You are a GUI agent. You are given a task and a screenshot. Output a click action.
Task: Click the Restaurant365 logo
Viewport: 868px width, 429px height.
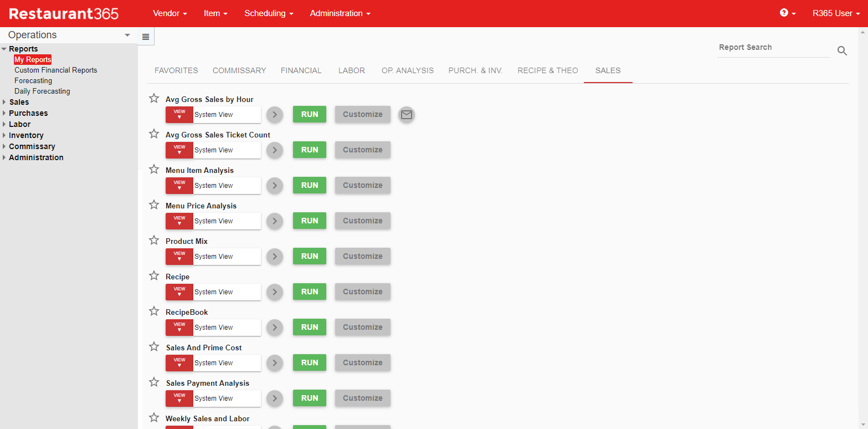64,13
